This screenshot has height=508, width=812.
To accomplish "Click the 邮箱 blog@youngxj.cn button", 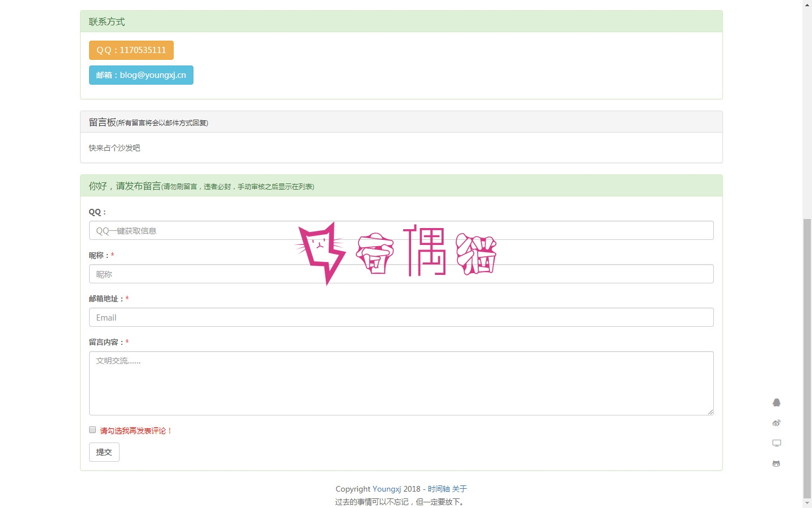I will pos(141,75).
